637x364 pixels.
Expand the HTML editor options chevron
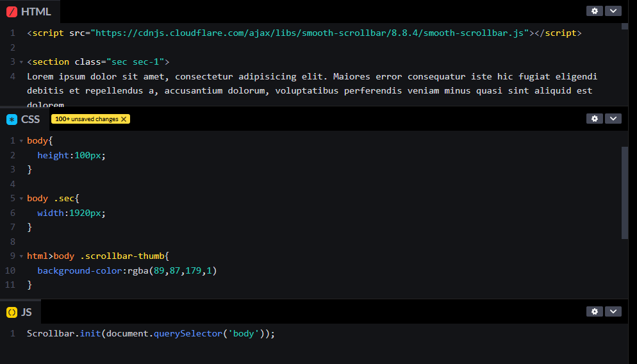pos(613,11)
